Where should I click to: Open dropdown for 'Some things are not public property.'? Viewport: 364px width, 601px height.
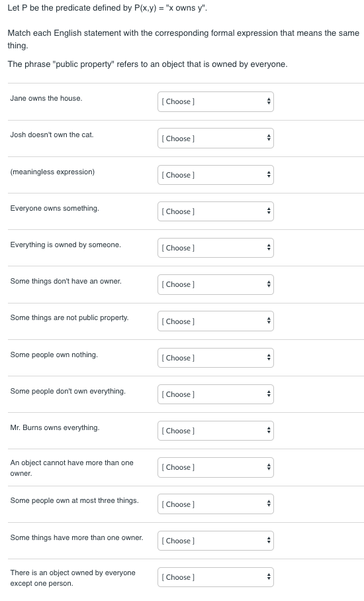tap(216, 321)
